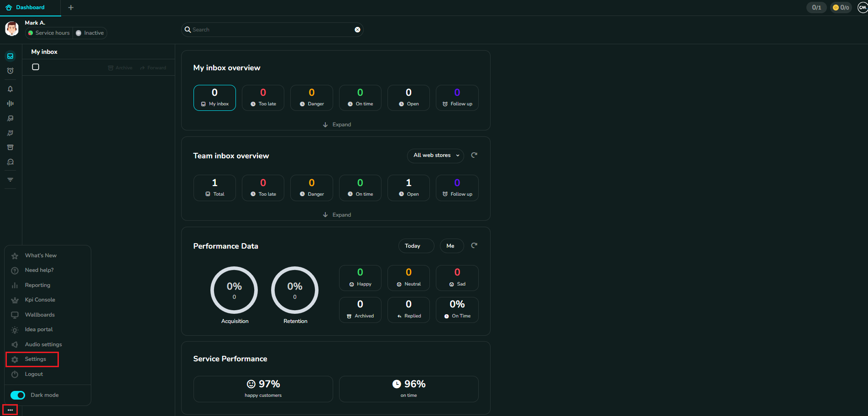
Task: Toggle the Dark mode switch
Action: pos(18,395)
